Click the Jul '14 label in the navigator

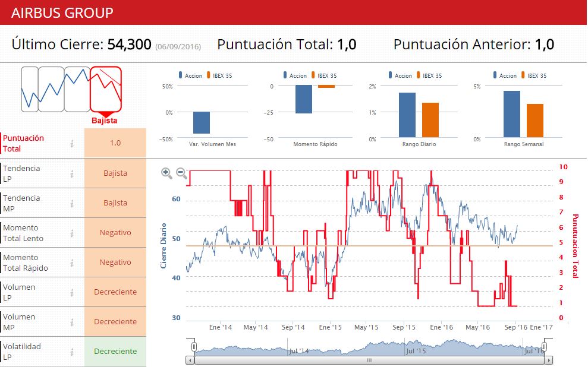(299, 351)
